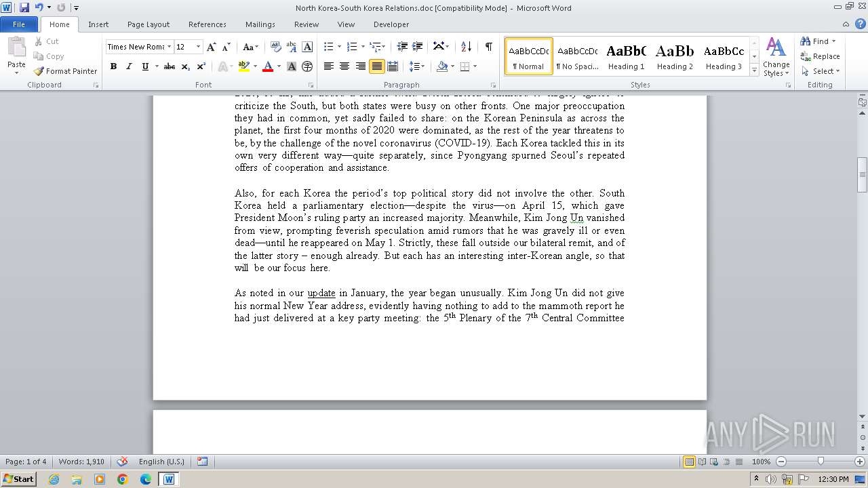Switch to the Page Layout tab
Screen dimensions: 868x488
click(149, 24)
